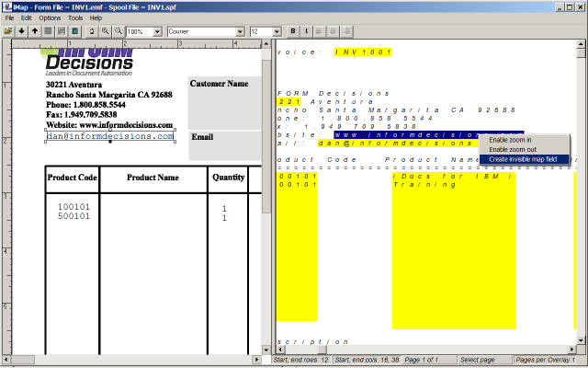Image resolution: width=588 pixels, height=368 pixels.
Task: Click the dan@informdecisions.com email field
Action: [109, 136]
